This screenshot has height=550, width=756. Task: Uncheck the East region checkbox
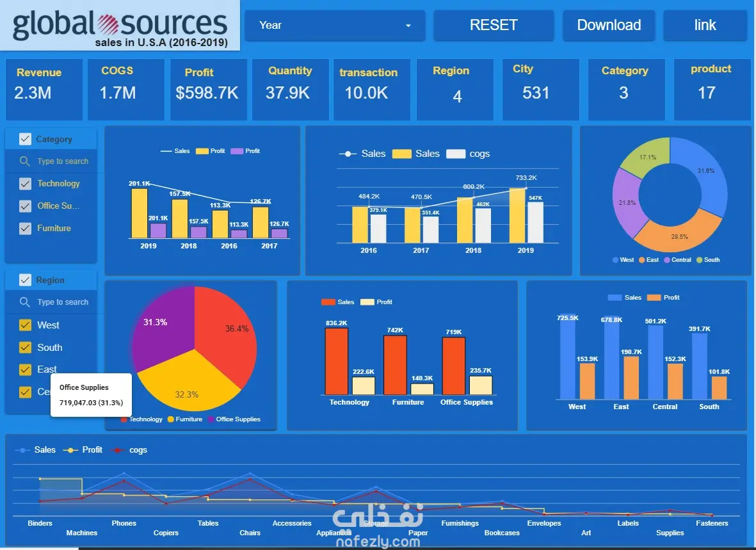[25, 369]
